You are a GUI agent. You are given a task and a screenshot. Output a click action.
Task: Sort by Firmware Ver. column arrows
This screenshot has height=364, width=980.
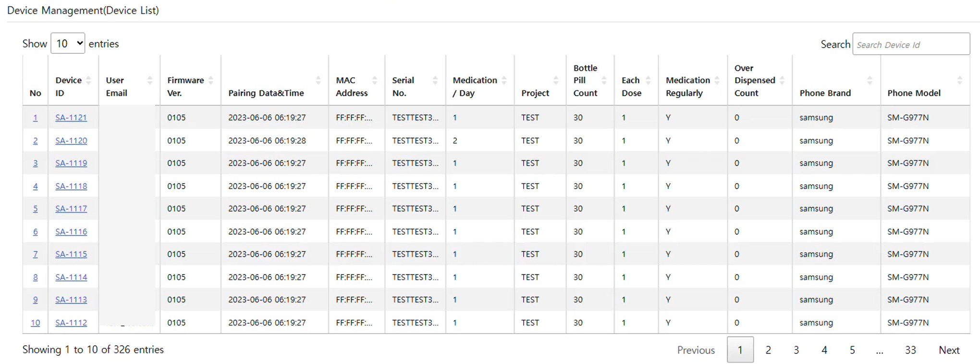tap(210, 80)
